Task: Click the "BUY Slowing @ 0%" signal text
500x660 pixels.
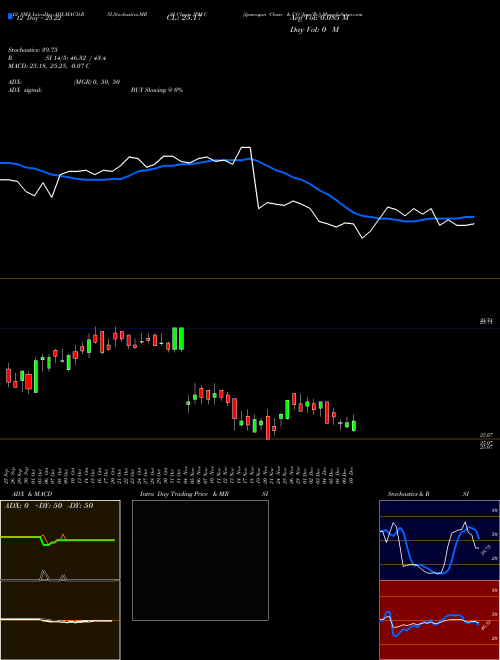Action: 157,90
